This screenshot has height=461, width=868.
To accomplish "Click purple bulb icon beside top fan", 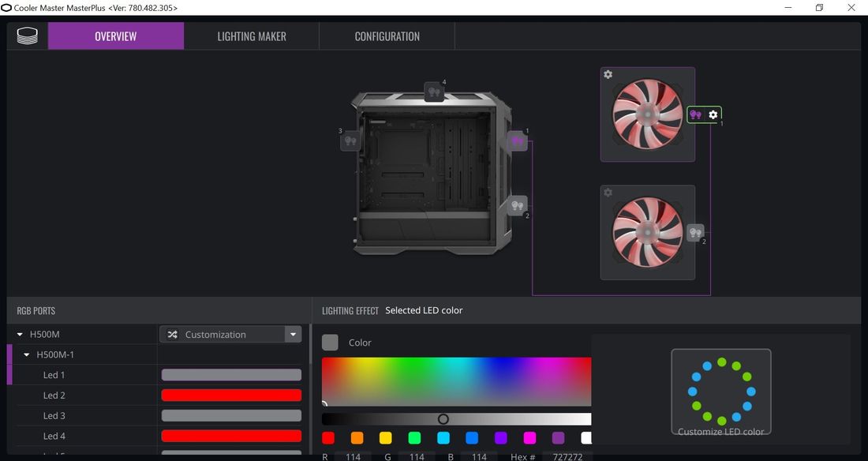I will (696, 114).
